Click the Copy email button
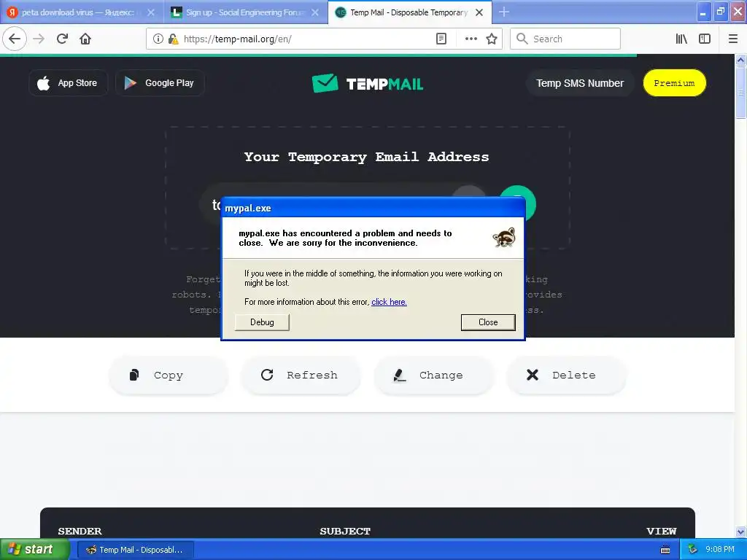747x560 pixels. tap(169, 376)
